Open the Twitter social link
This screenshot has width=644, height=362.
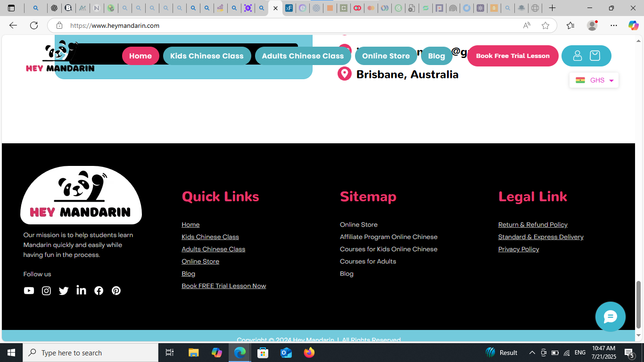point(64,291)
